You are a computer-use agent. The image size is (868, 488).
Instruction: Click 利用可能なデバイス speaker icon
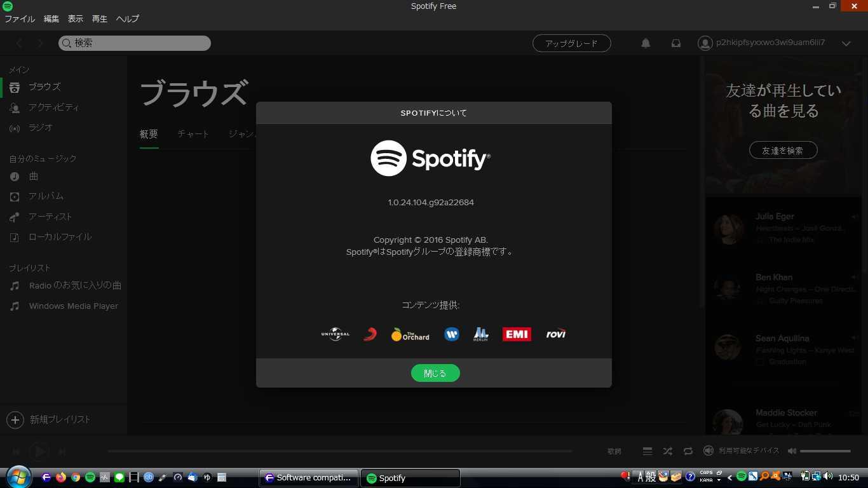[708, 451]
